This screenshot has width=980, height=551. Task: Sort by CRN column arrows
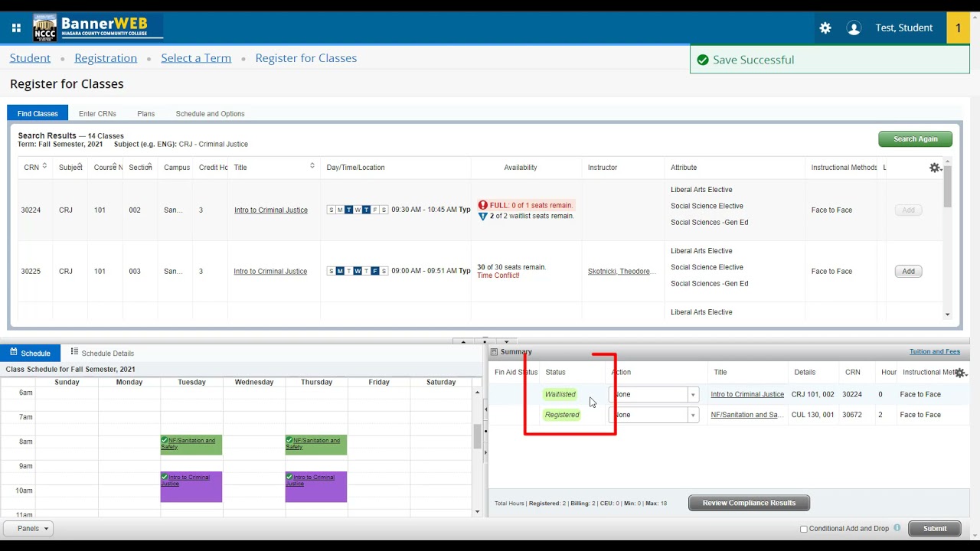tap(44, 166)
